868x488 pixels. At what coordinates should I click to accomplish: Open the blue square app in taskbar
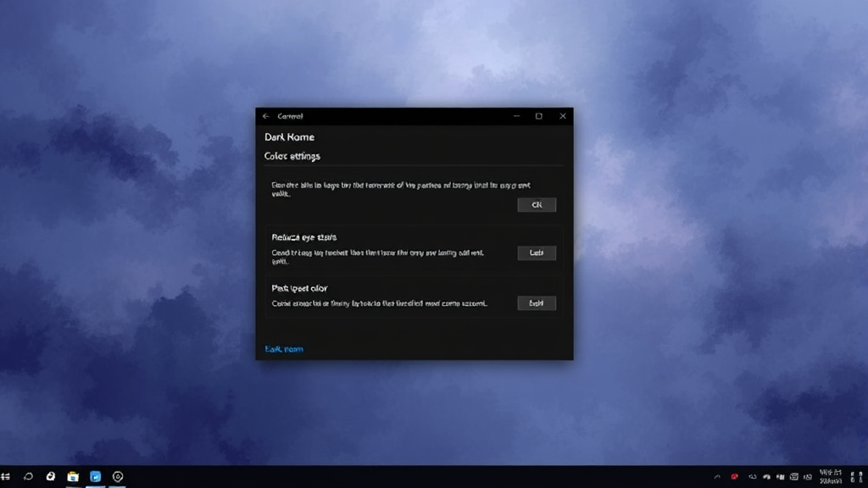click(x=96, y=477)
